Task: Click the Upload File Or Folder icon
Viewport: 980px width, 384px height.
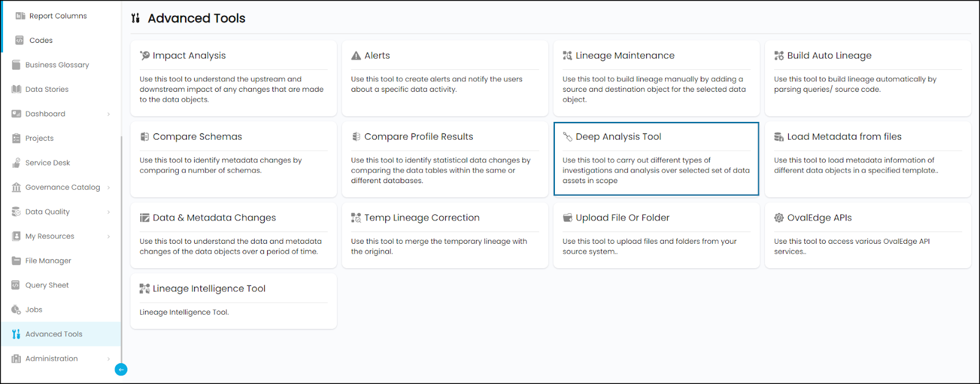Action: pos(567,218)
